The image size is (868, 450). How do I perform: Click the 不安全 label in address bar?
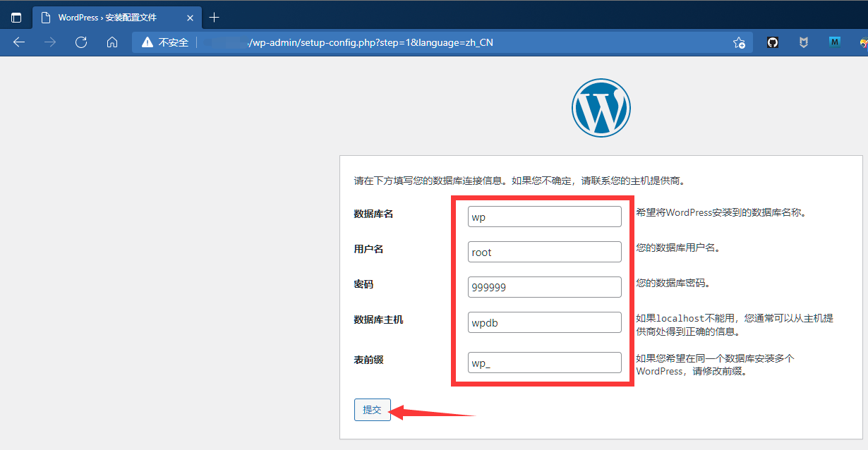[x=174, y=42]
